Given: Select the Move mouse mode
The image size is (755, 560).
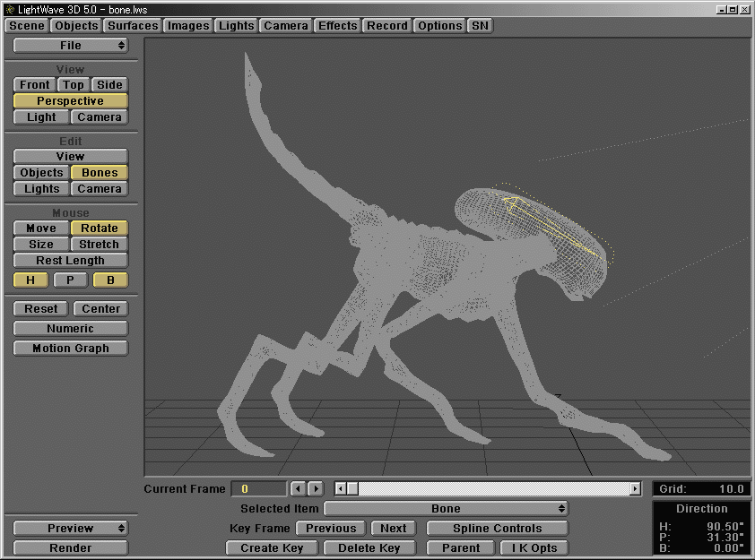Looking at the screenshot, I should 39,228.
